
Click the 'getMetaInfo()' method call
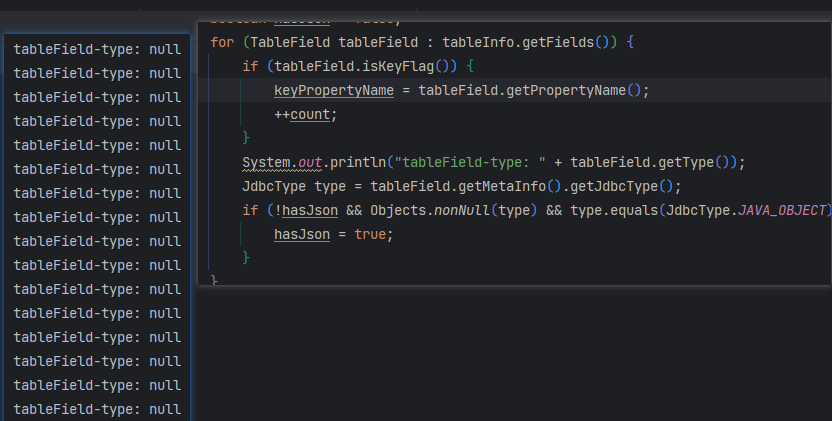tap(509, 186)
